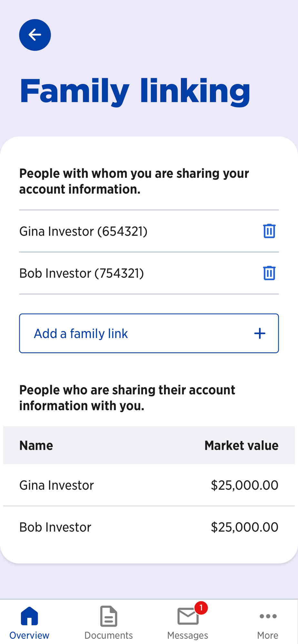Click the plus icon to add link
298x644 pixels.
pos(260,333)
